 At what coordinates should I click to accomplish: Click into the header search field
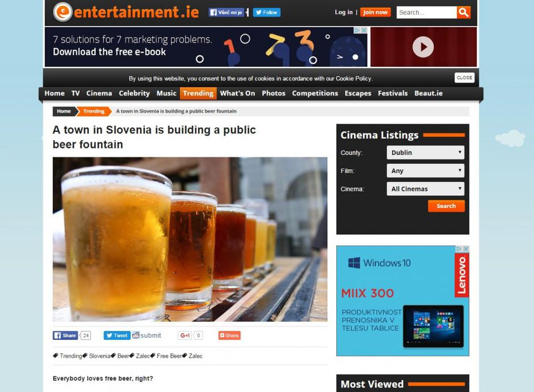[426, 12]
